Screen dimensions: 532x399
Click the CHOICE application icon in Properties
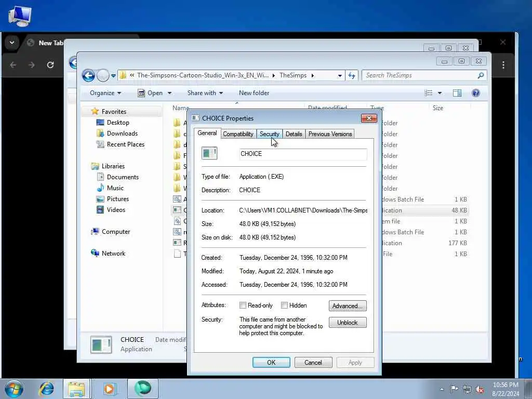pyautogui.click(x=209, y=153)
